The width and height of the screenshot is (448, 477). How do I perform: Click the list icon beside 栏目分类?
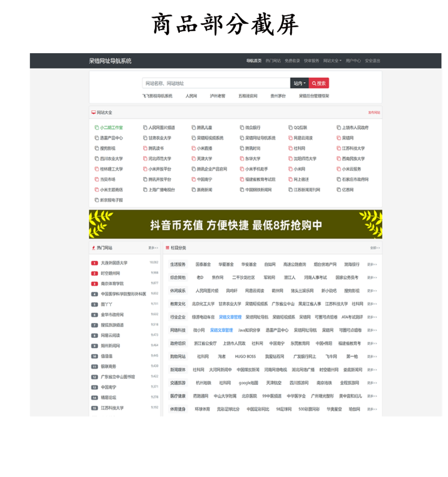pyautogui.click(x=167, y=248)
